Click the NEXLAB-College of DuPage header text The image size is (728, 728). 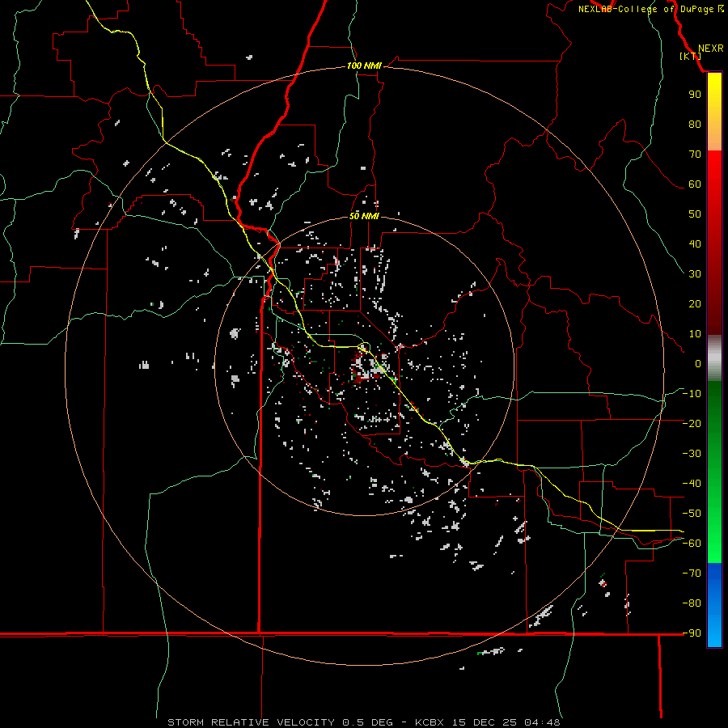pos(650,9)
